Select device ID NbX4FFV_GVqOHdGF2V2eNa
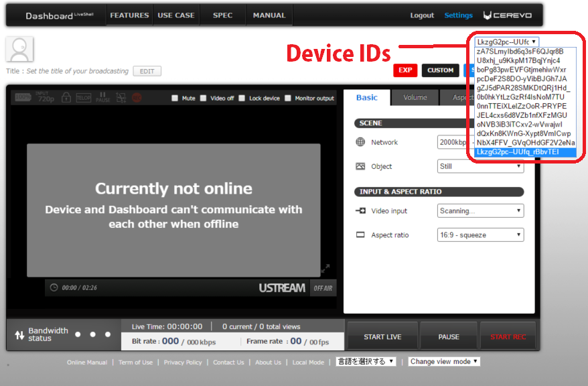Viewport: 588px width, 386px height. (x=525, y=143)
